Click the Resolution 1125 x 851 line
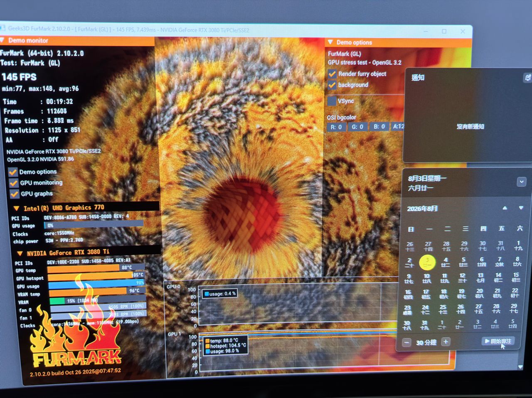532x398 pixels. 42,130
